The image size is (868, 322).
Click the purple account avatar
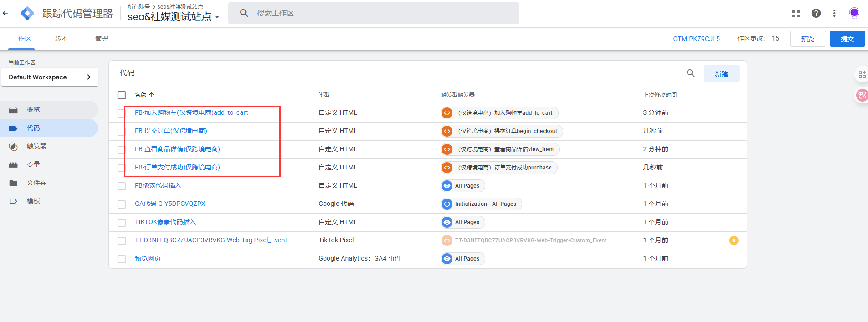854,13
